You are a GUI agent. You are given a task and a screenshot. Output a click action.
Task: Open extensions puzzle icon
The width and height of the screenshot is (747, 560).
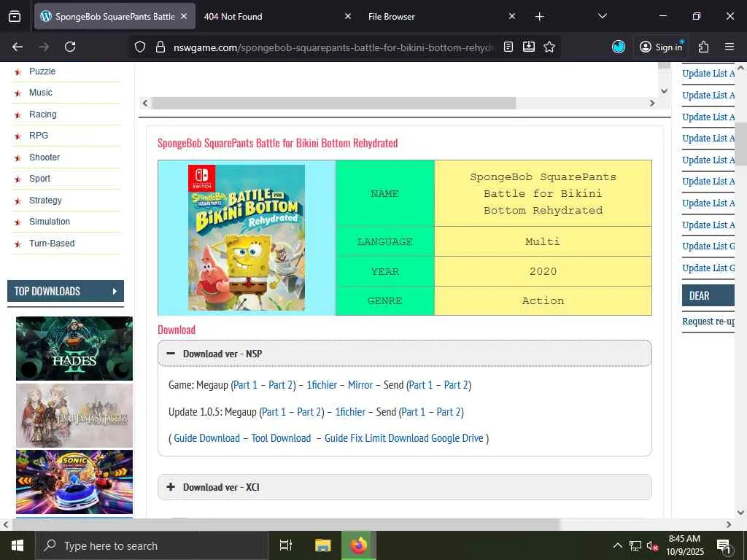(703, 47)
